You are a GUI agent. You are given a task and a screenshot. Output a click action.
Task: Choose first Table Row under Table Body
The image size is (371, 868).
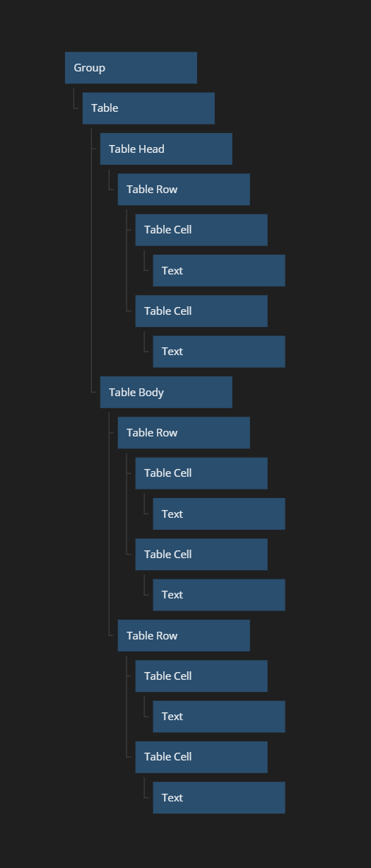(184, 433)
